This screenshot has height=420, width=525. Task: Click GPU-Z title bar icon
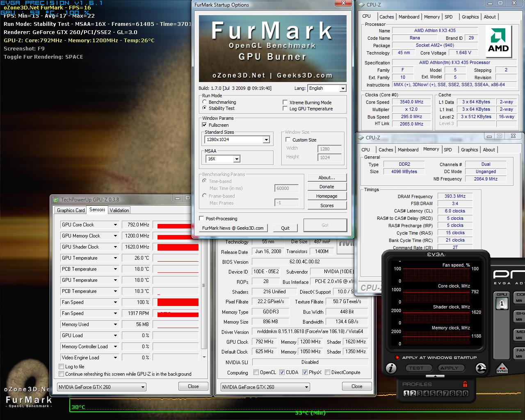tap(56, 200)
